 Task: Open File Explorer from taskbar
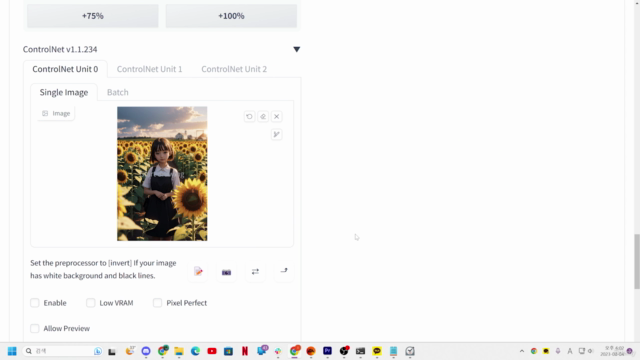(179, 351)
